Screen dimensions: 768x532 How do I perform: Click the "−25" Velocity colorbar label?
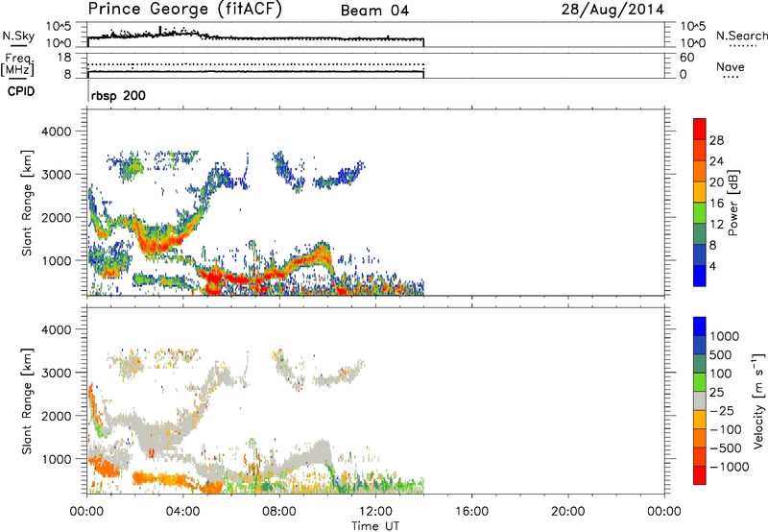pos(722,410)
